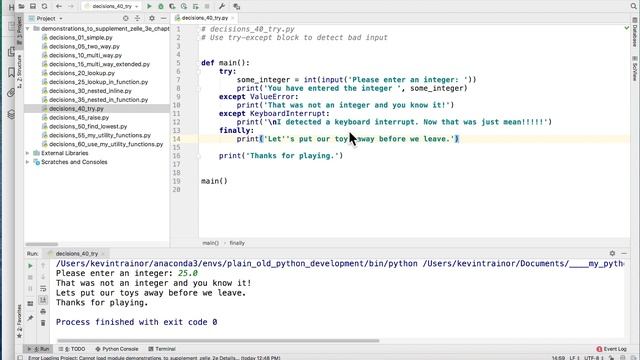The height and width of the screenshot is (360, 640).
Task: Click the inspection checkmark at editor top-right
Action: coord(627,29)
